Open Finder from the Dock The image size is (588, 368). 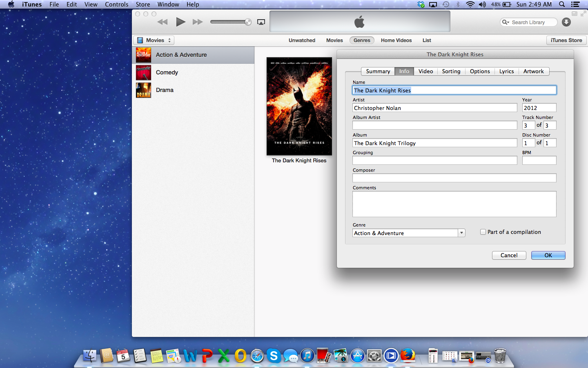(x=90, y=356)
